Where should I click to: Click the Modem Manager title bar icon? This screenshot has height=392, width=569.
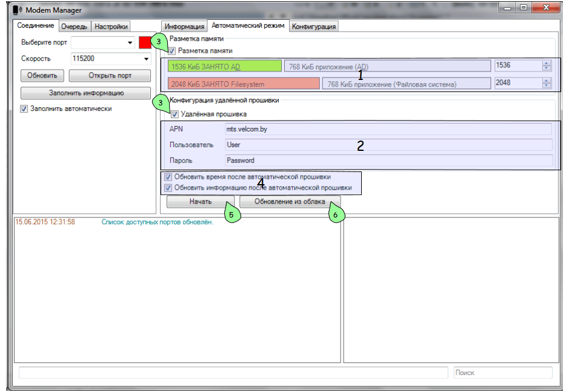17,10
